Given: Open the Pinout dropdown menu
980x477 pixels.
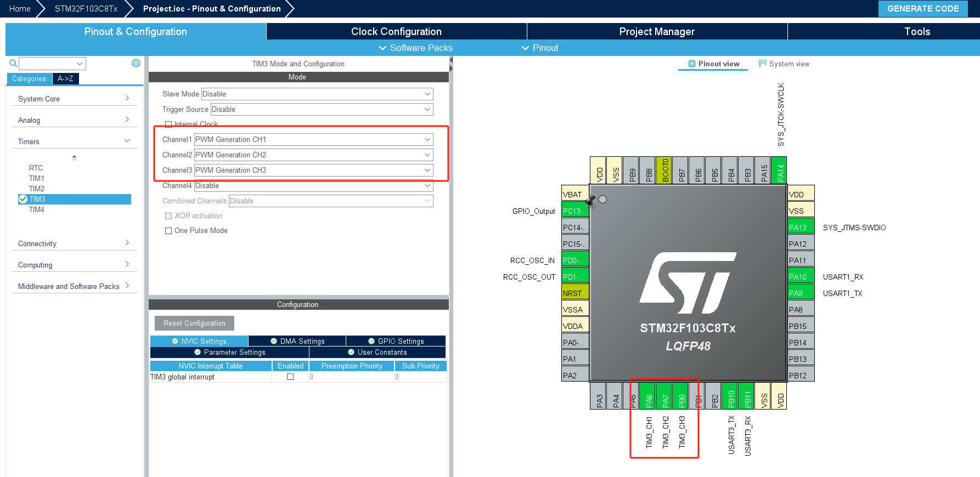Looking at the screenshot, I should pyautogui.click(x=540, y=48).
